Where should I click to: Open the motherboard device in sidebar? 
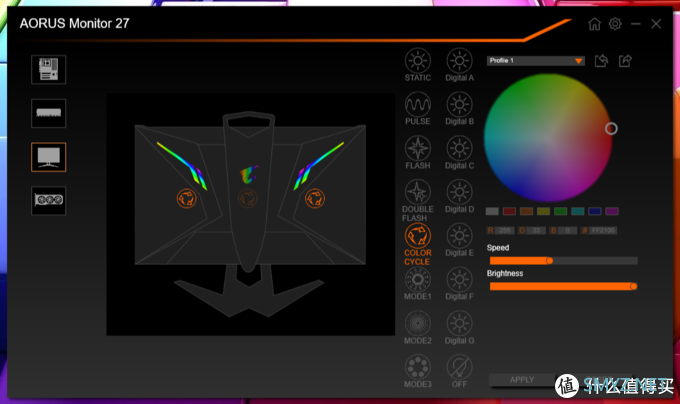tap(49, 69)
